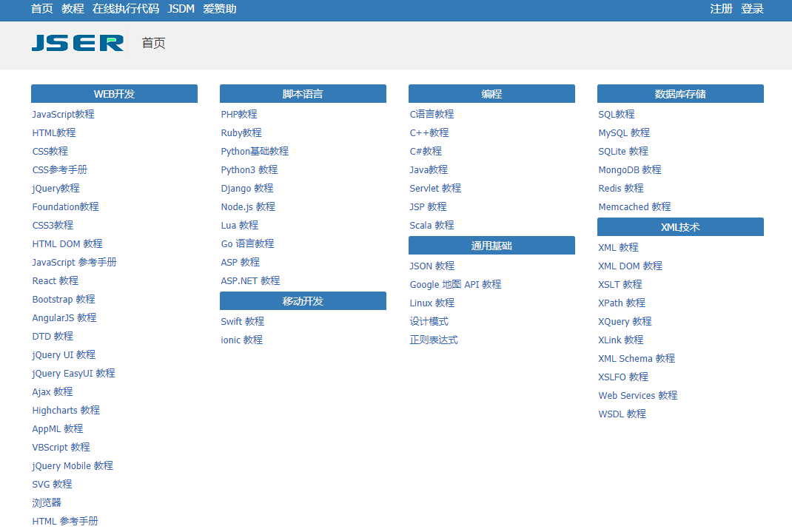Open the Java教程 link
Image resolution: width=792 pixels, height=532 pixels.
(429, 169)
